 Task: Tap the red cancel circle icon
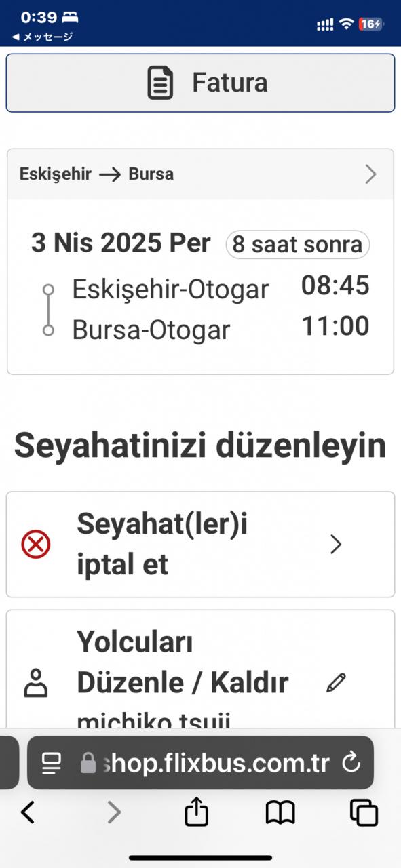click(36, 545)
